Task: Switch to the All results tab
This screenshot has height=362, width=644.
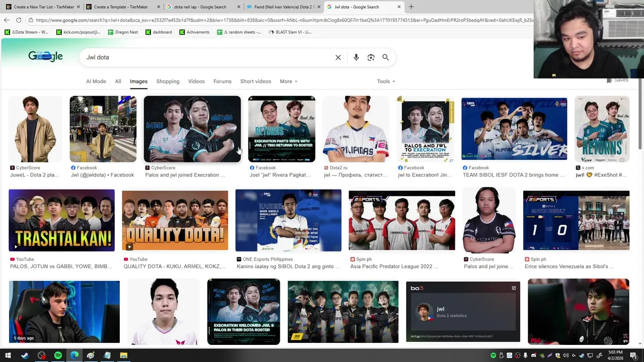Action: click(118, 81)
